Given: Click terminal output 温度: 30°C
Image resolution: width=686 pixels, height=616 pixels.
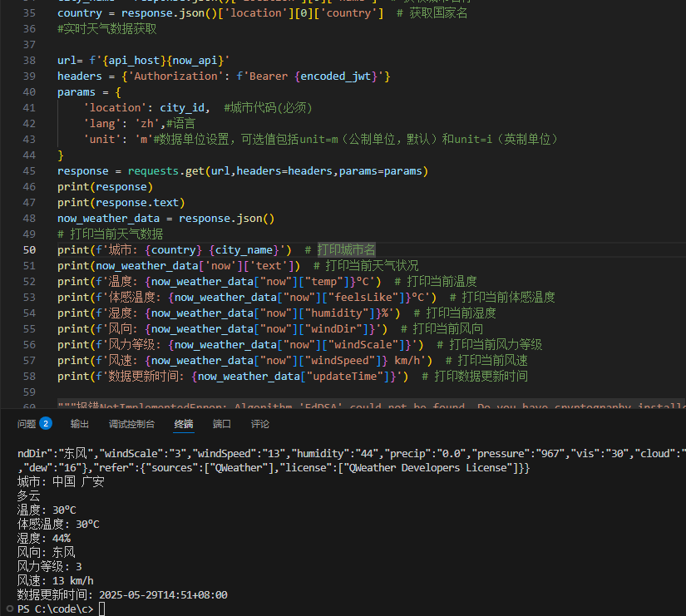Looking at the screenshot, I should coord(47,510).
